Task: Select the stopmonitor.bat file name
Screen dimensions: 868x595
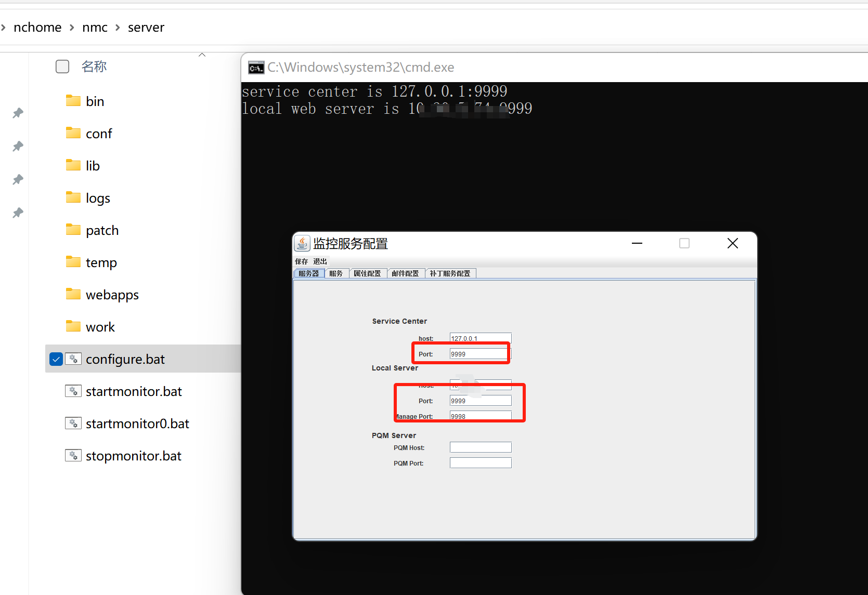Action: [134, 456]
